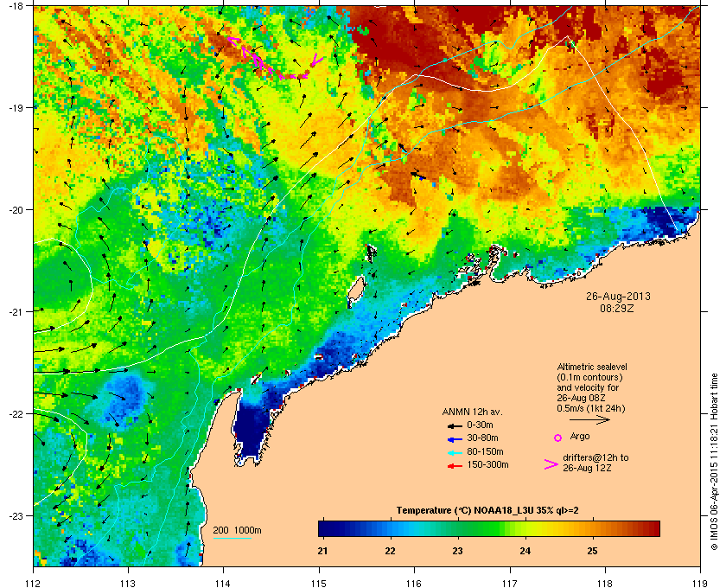726x588 pixels.
Task: Click the magenta drifters chevron symbol
Action: tap(551, 464)
